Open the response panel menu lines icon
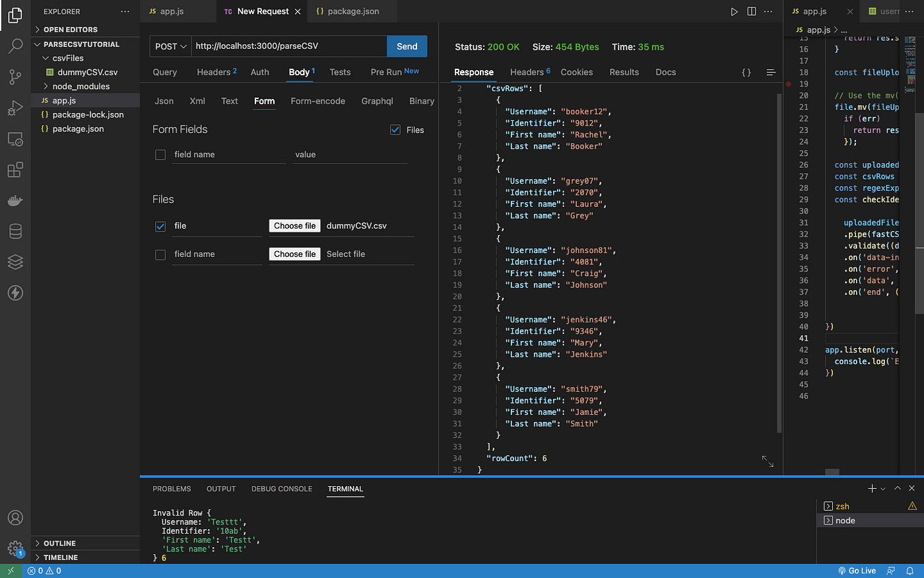Image resolution: width=924 pixels, height=578 pixels. [x=771, y=73]
